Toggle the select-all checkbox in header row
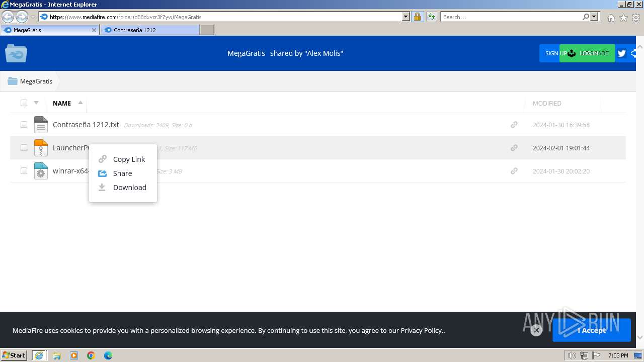The width and height of the screenshot is (644, 362). [24, 103]
